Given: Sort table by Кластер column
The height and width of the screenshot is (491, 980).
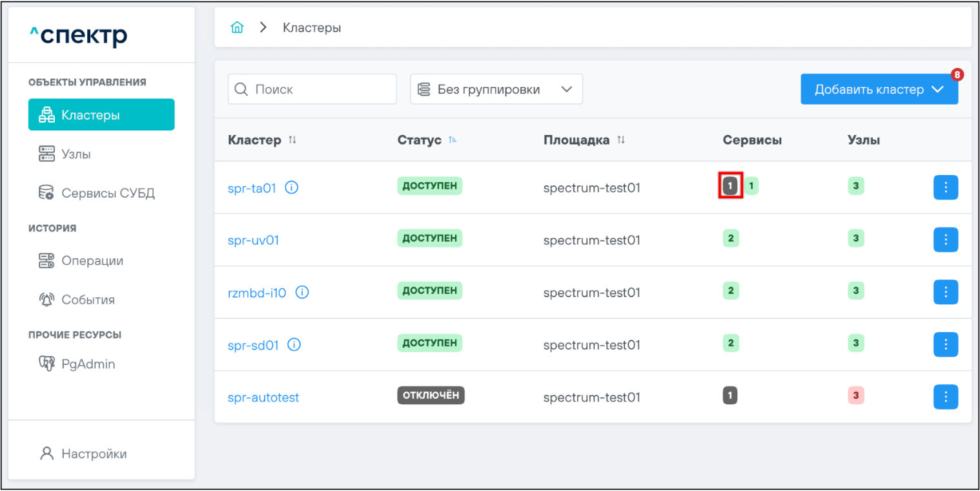Looking at the screenshot, I should (292, 140).
